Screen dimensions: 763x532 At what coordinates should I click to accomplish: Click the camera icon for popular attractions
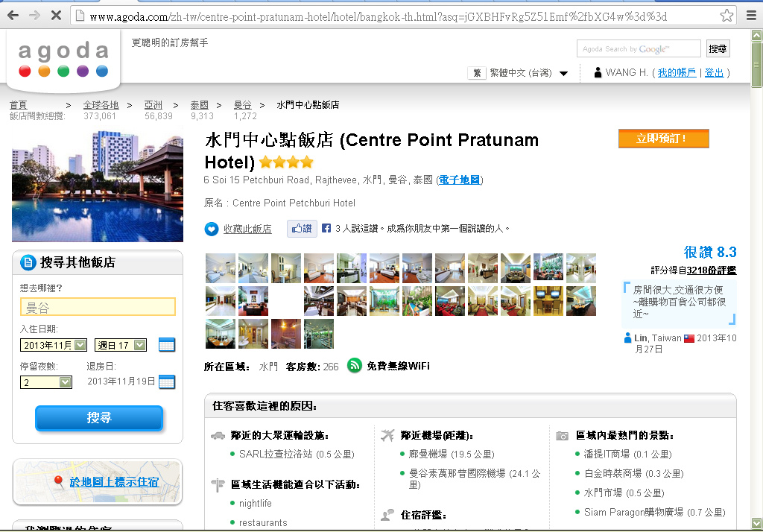(x=562, y=436)
